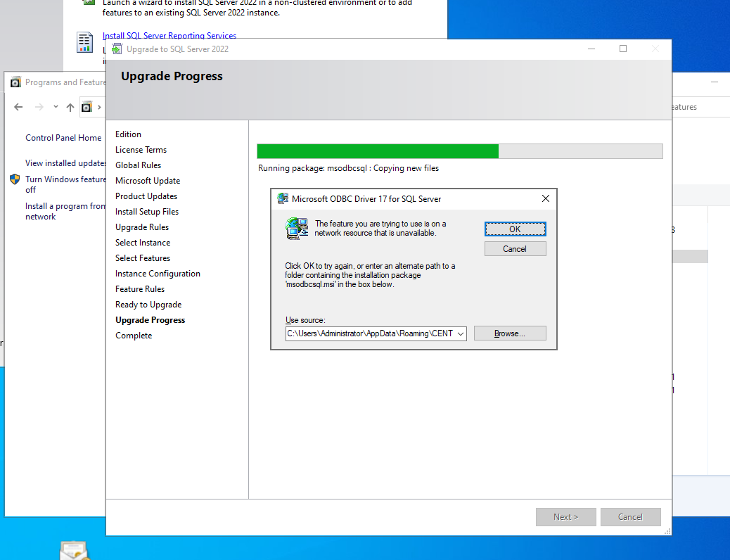Image resolution: width=730 pixels, height=560 pixels.
Task: Select the Instance Configuration wizard step
Action: point(158,274)
